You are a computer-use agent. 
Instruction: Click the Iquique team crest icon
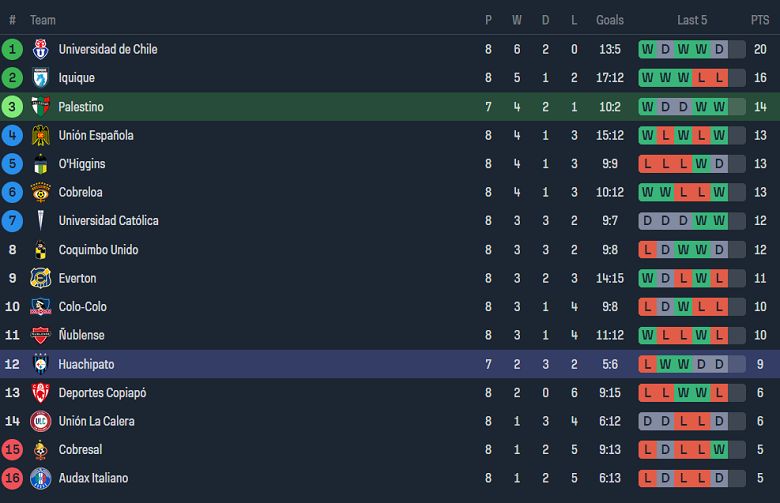pos(40,78)
